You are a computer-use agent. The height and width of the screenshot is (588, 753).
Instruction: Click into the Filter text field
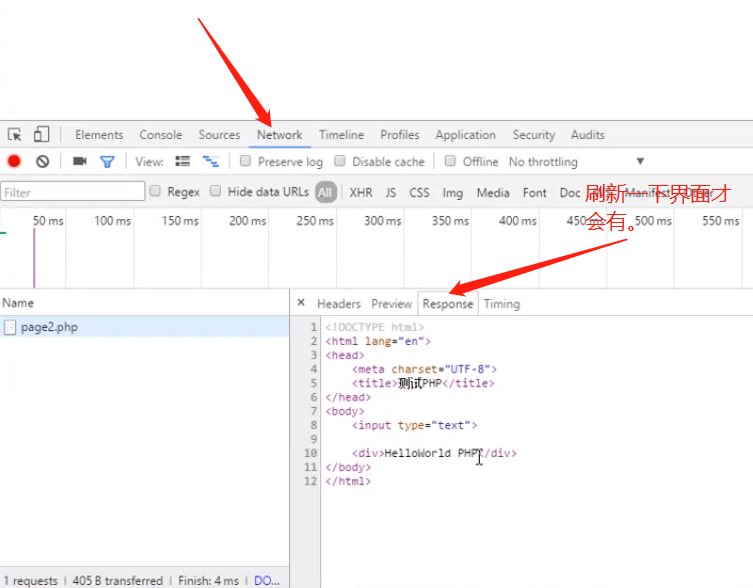pyautogui.click(x=73, y=191)
